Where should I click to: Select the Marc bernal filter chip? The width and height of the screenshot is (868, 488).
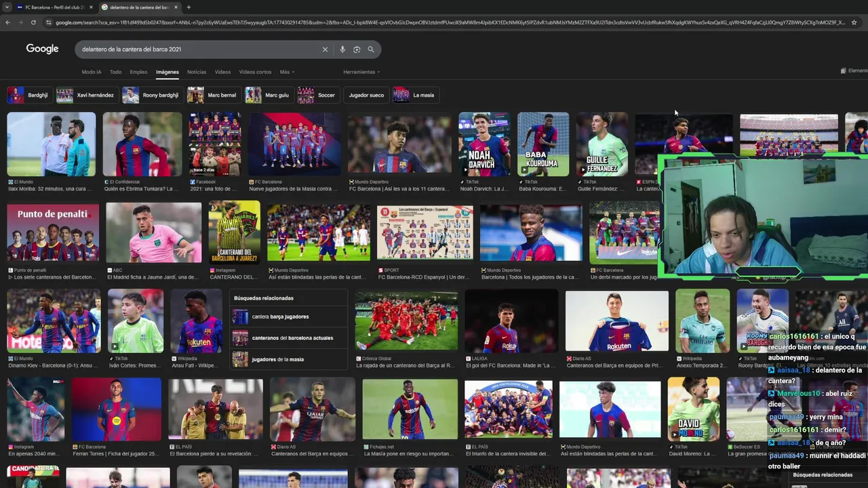click(x=214, y=95)
